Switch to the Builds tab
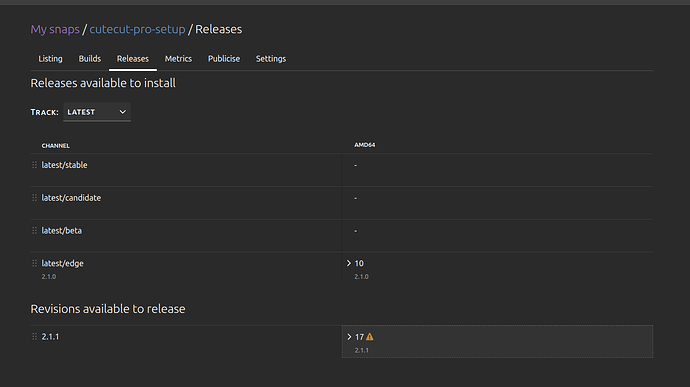 pos(90,59)
